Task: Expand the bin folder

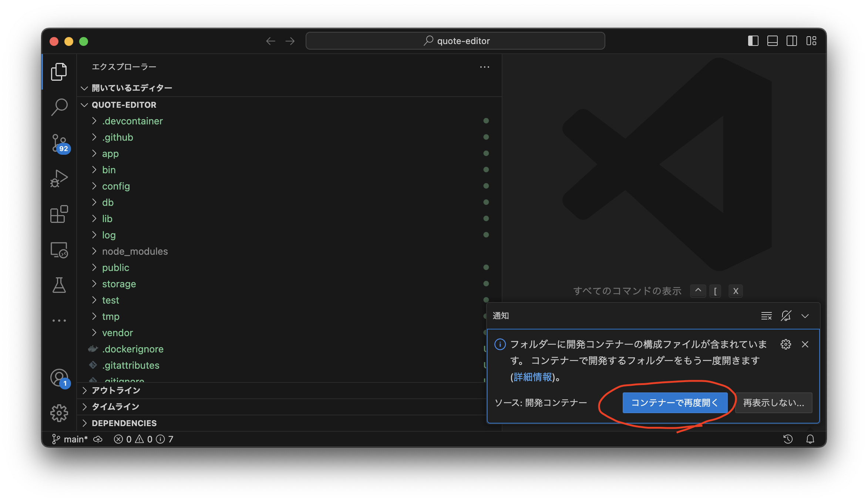Action: 289,170
